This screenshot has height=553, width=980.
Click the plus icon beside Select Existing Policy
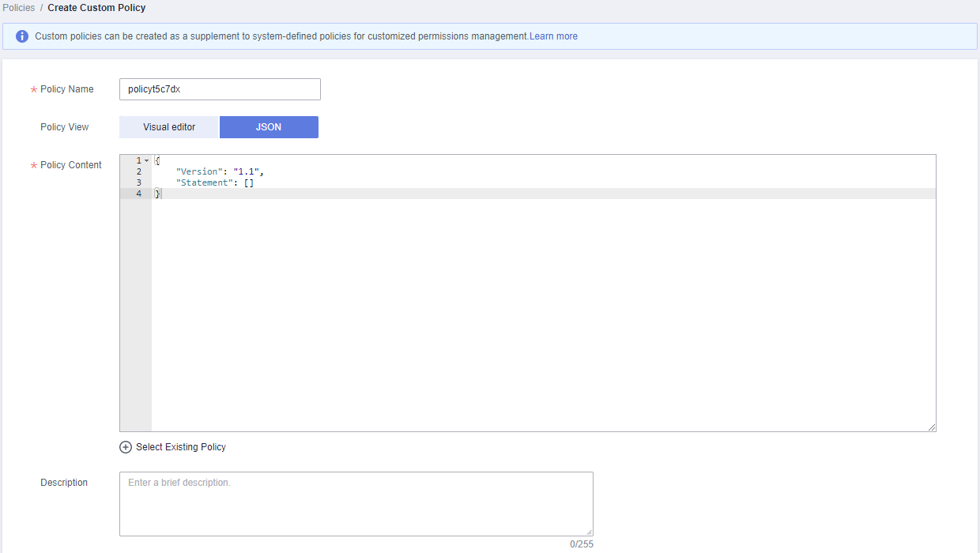pos(126,447)
